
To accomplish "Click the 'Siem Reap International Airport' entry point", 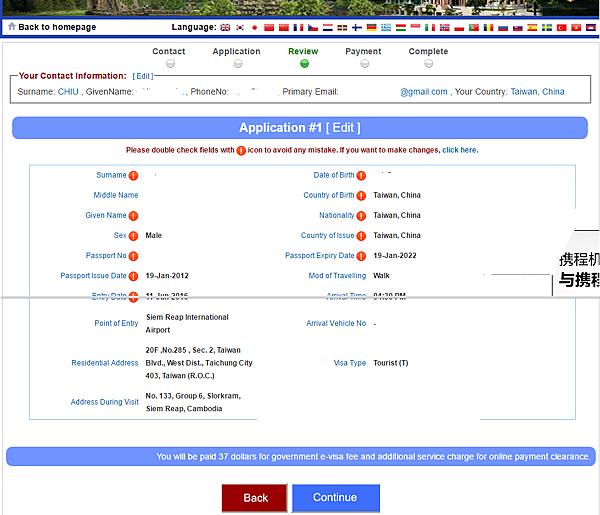I will click(x=187, y=324).
